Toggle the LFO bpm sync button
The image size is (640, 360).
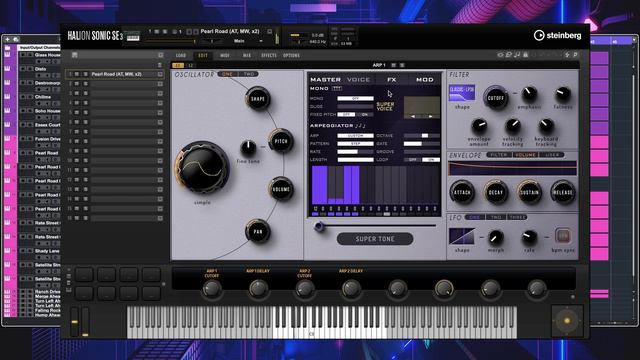pyautogui.click(x=563, y=236)
